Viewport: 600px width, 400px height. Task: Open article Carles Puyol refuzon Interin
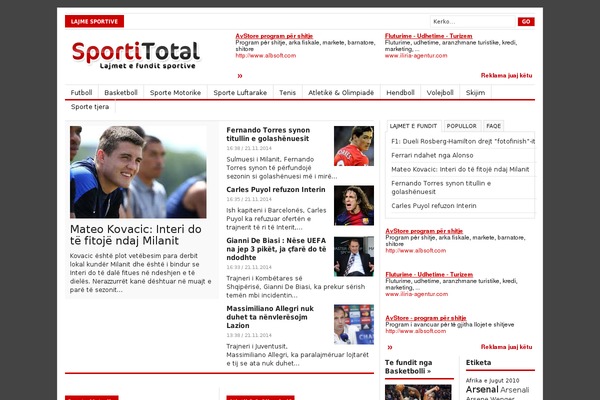[276, 189]
